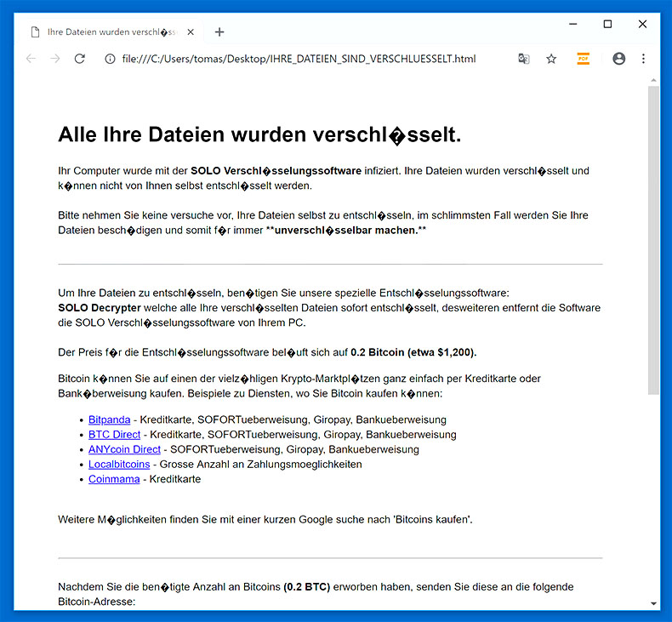672x622 pixels.
Task: Open the Google Translate page icon
Action: click(524, 59)
